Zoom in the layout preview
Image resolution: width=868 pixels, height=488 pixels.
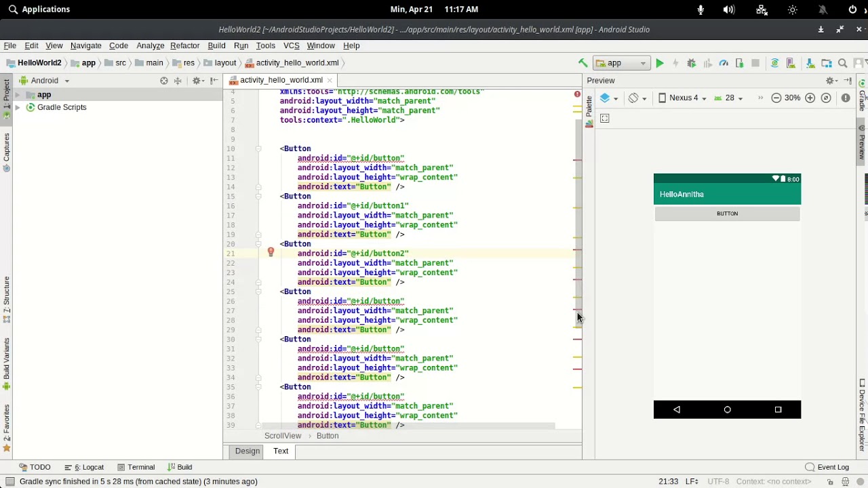(810, 98)
